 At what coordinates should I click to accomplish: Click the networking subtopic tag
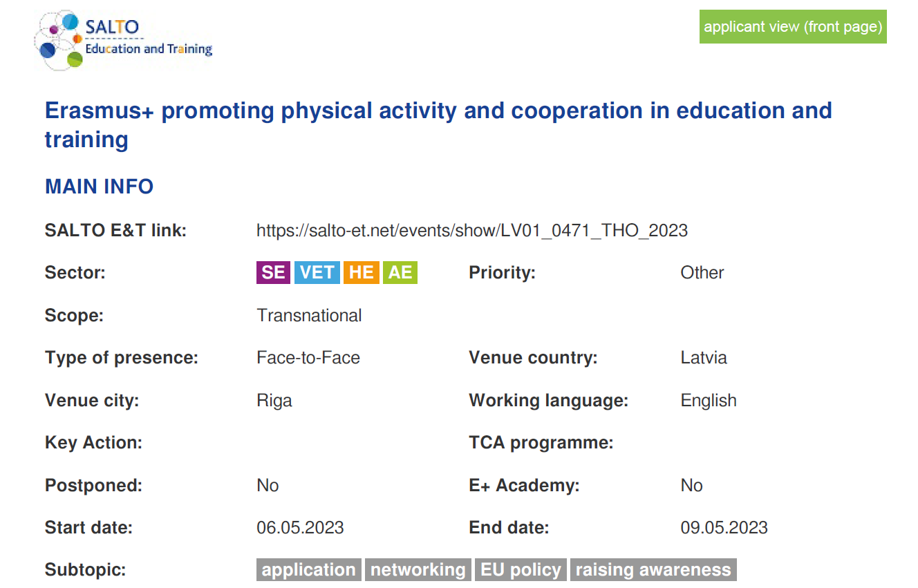tap(418, 570)
